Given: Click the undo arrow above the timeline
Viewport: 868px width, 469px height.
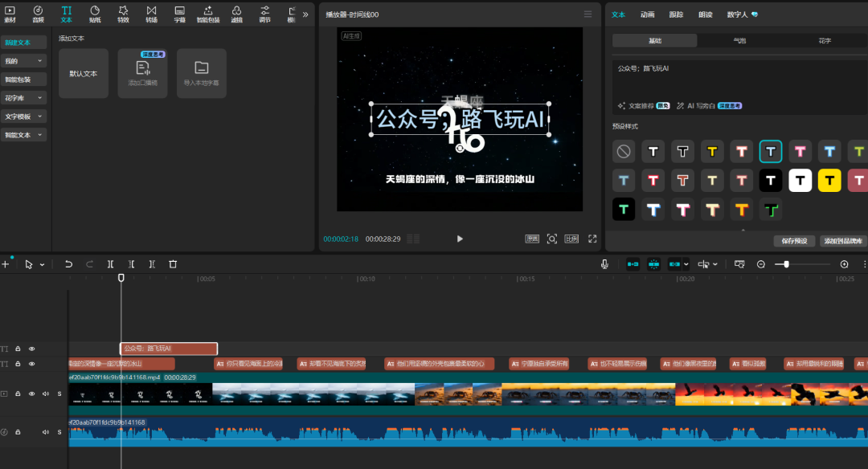Looking at the screenshot, I should [68, 263].
